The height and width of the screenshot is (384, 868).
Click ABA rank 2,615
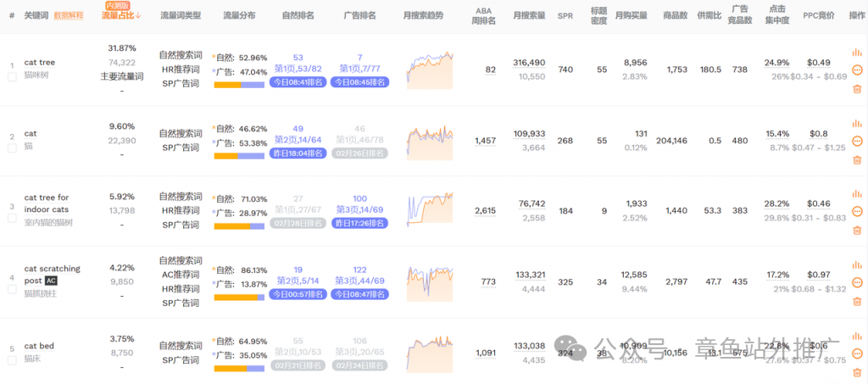[x=486, y=211]
